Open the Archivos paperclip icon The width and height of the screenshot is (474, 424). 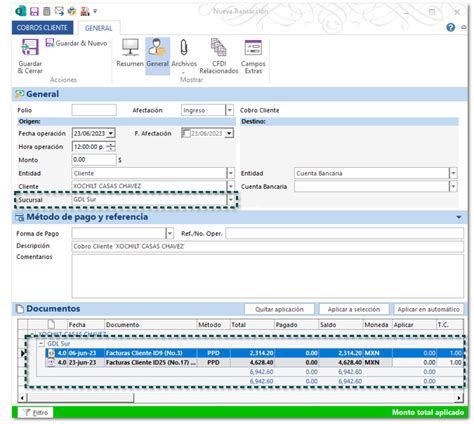point(184,47)
